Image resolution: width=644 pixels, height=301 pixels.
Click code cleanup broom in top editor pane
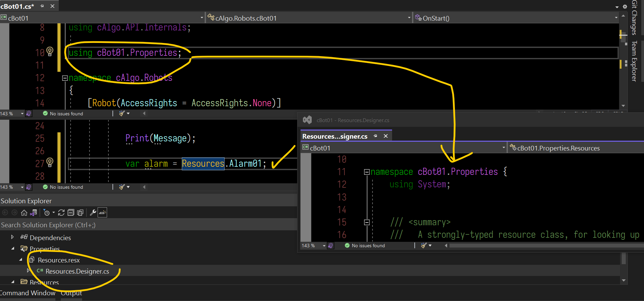point(122,114)
